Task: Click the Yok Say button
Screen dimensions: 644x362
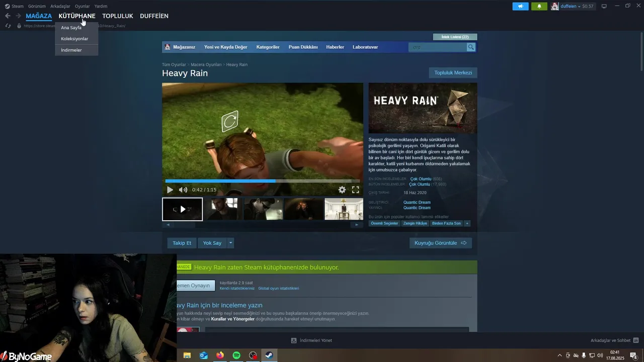Action: 212,243
